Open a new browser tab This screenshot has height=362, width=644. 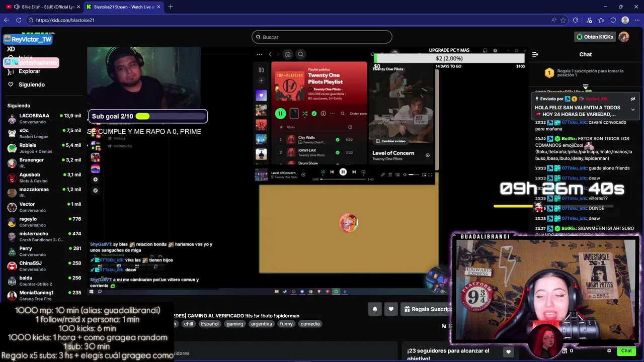(x=171, y=7)
